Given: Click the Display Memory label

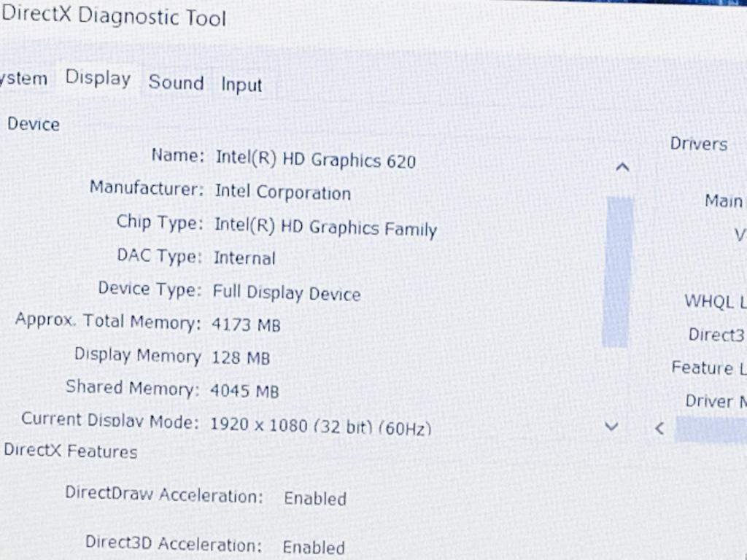Looking at the screenshot, I should (138, 355).
